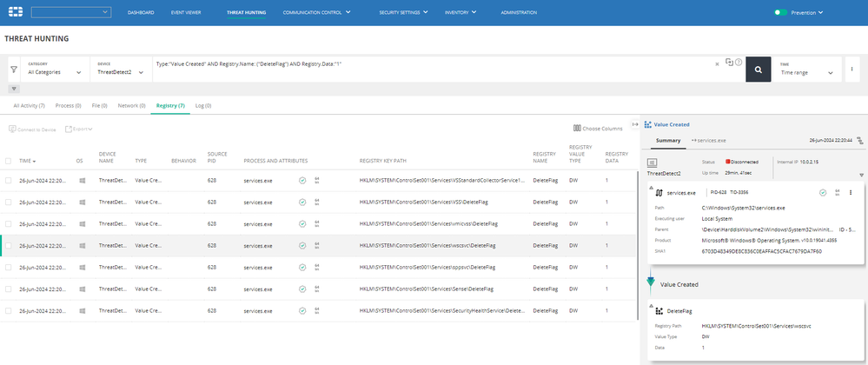Click the filter funnel icon
This screenshot has height=365, width=868.
13,69
